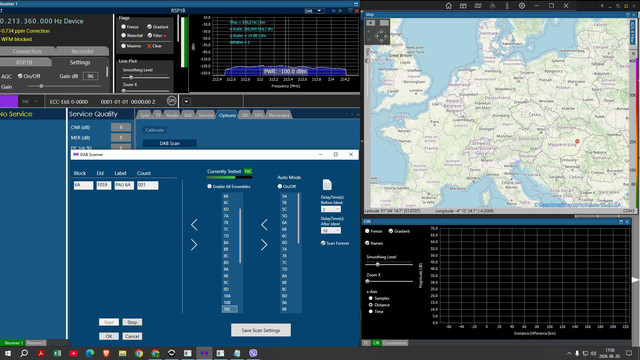Click the Calibrate button
640x360 pixels.
[x=155, y=130]
